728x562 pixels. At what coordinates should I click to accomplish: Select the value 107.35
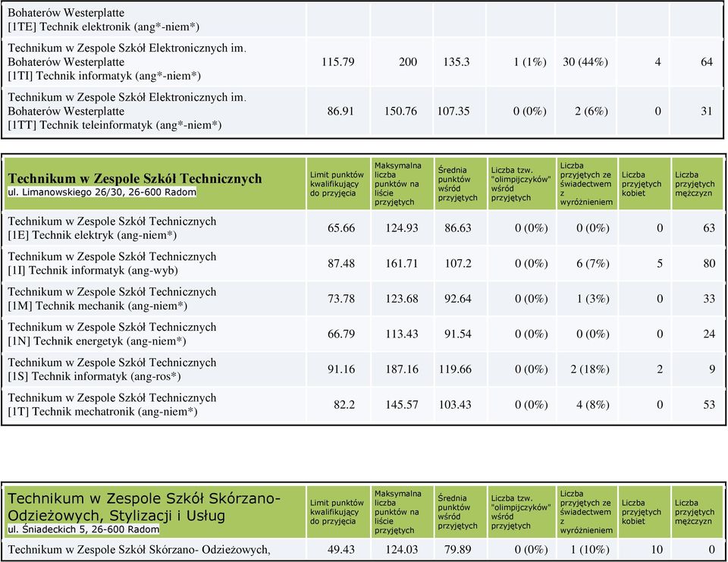[x=453, y=111]
